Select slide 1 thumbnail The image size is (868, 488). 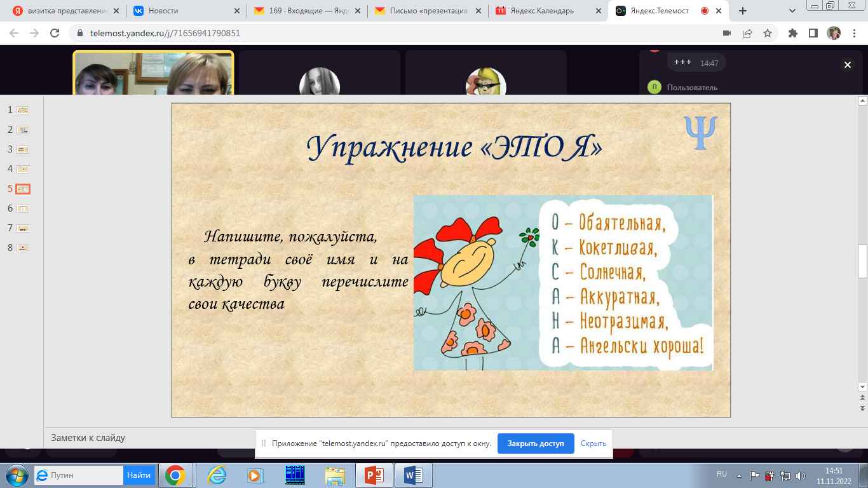[23, 110]
